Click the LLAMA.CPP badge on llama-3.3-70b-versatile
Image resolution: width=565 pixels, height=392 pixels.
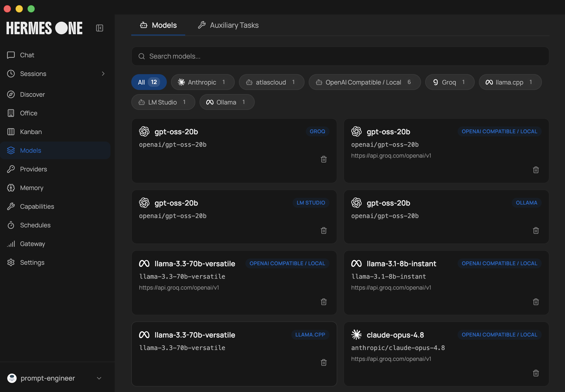coord(310,335)
